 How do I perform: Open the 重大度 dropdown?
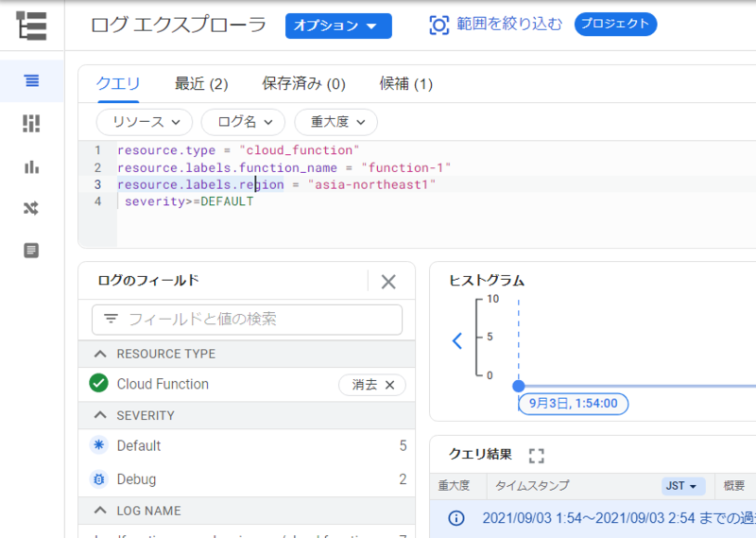pyautogui.click(x=335, y=122)
